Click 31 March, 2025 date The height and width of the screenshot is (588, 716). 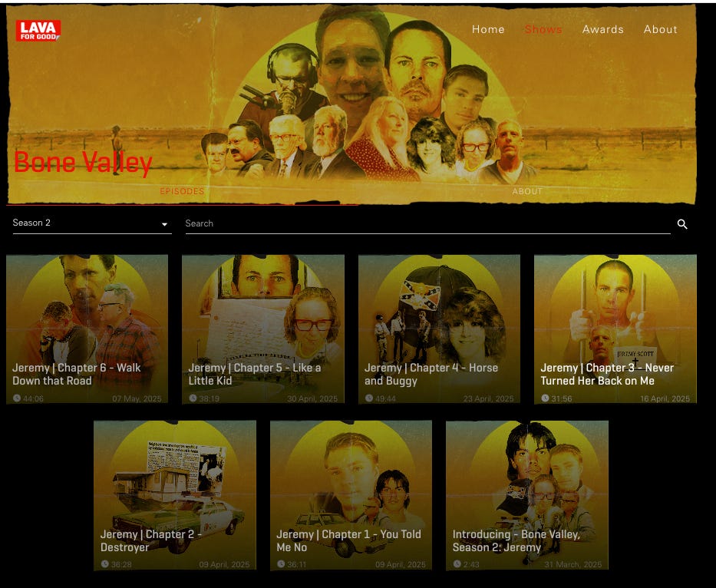tap(573, 565)
